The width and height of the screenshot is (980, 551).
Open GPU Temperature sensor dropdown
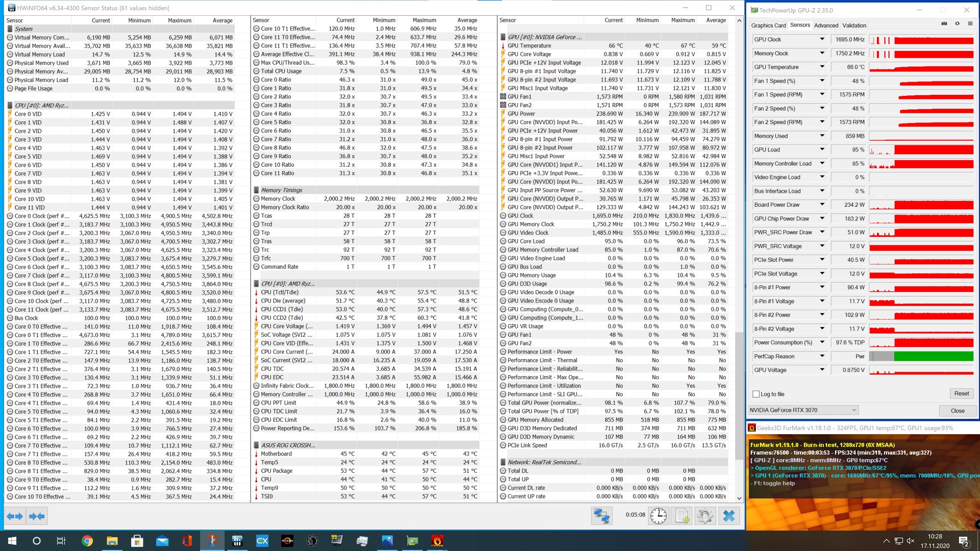point(822,67)
